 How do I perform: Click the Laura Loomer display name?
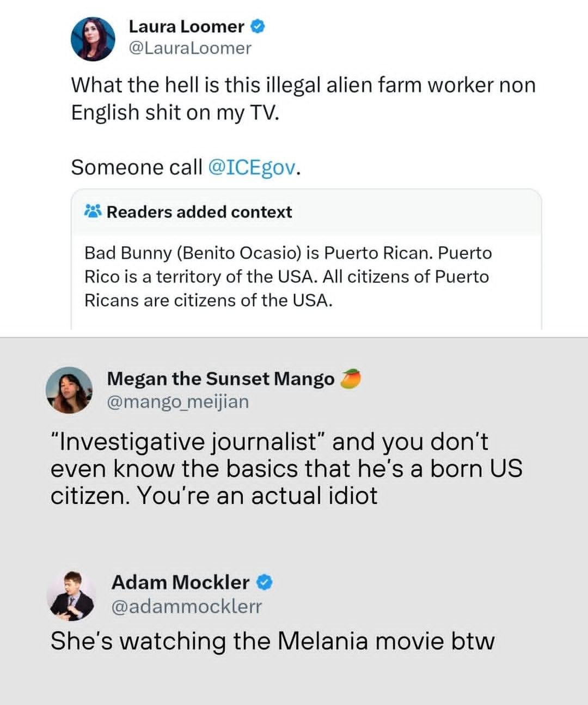(x=186, y=26)
